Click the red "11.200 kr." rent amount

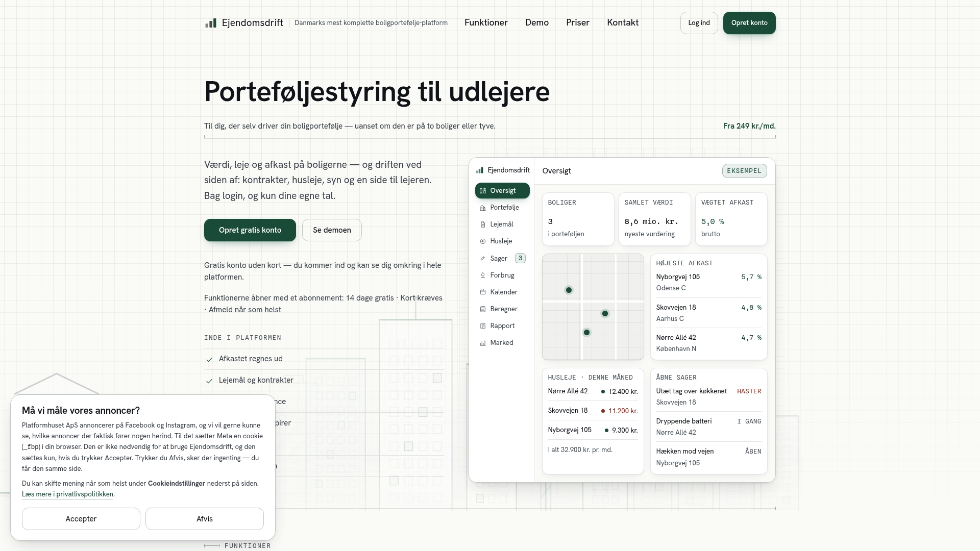(623, 411)
